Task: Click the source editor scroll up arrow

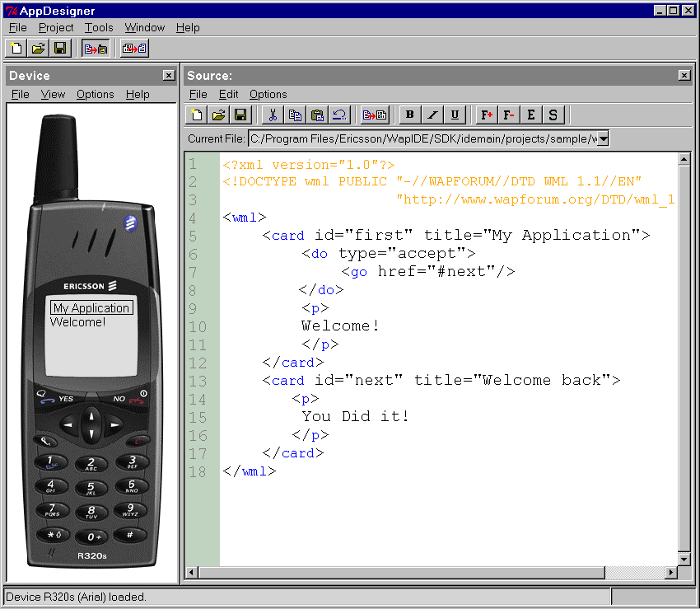Action: 684,159
